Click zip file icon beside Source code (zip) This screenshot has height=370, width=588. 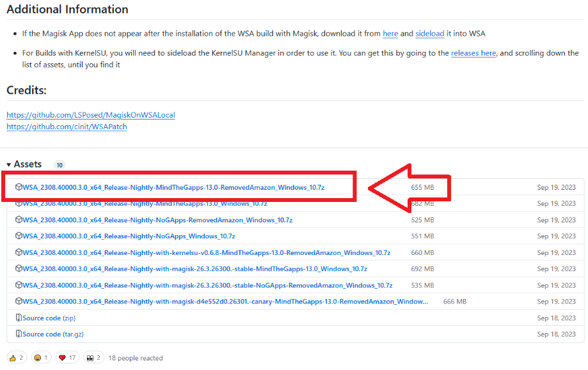pyautogui.click(x=19, y=318)
